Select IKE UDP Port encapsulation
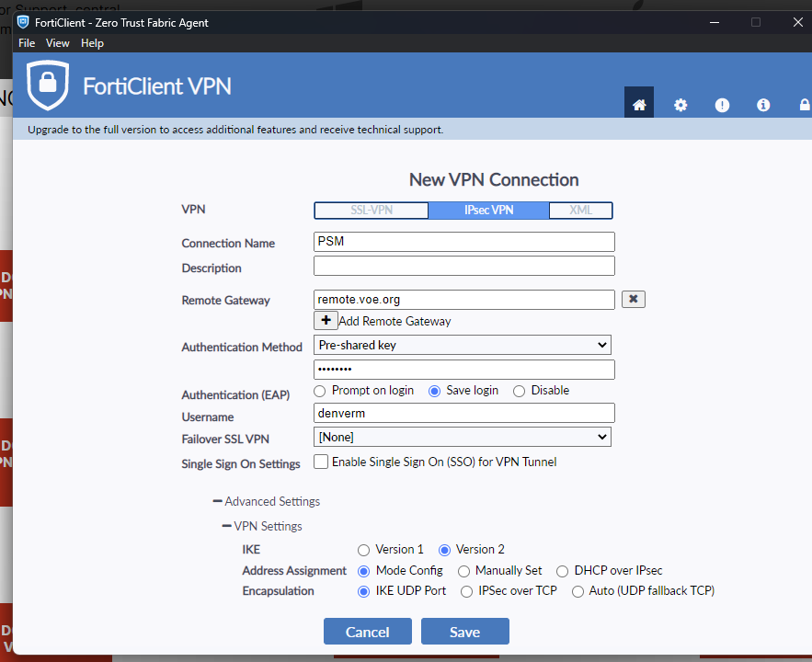This screenshot has width=812, height=662. coord(363,591)
